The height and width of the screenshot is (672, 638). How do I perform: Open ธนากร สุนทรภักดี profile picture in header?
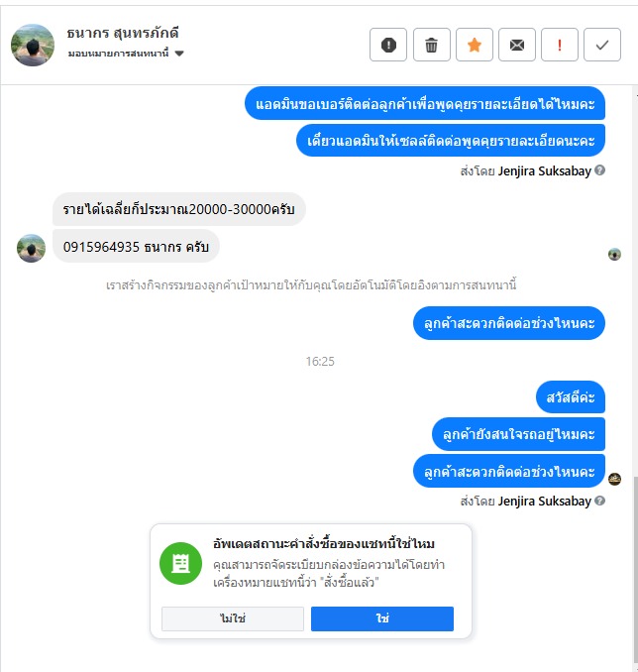[33, 45]
